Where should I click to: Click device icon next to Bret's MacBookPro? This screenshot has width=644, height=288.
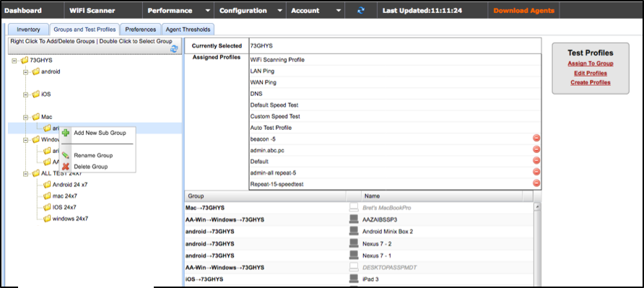[x=353, y=208]
